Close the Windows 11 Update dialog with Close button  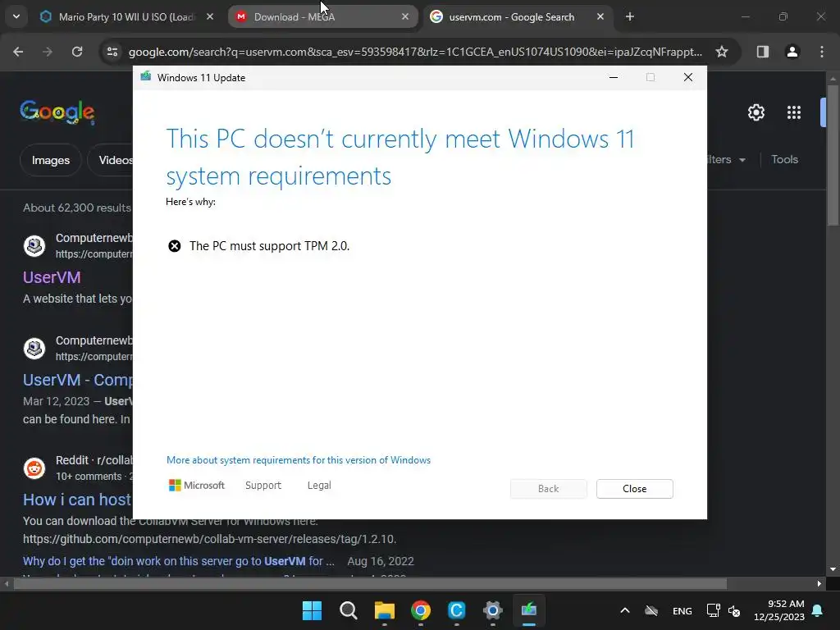634,489
